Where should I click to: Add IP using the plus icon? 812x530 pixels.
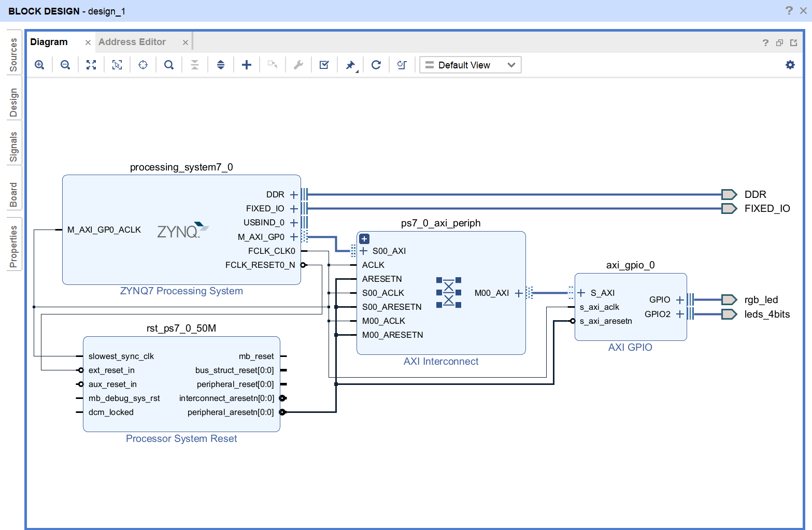(x=247, y=65)
